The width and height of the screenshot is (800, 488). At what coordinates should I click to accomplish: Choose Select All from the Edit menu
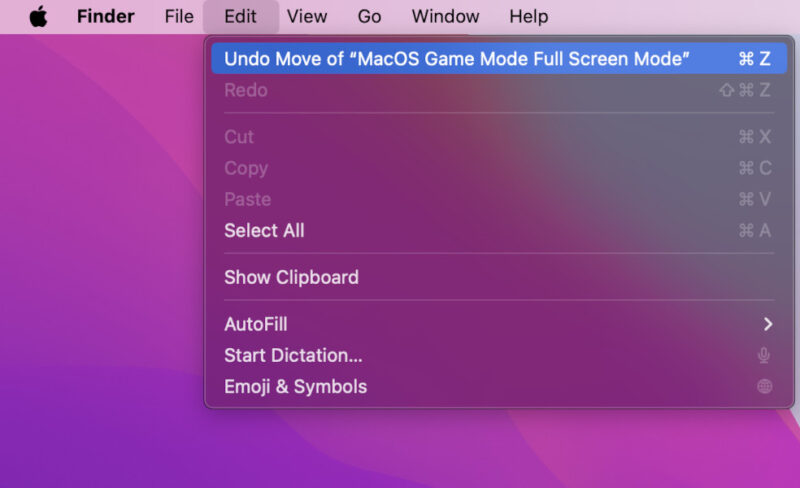click(499, 230)
